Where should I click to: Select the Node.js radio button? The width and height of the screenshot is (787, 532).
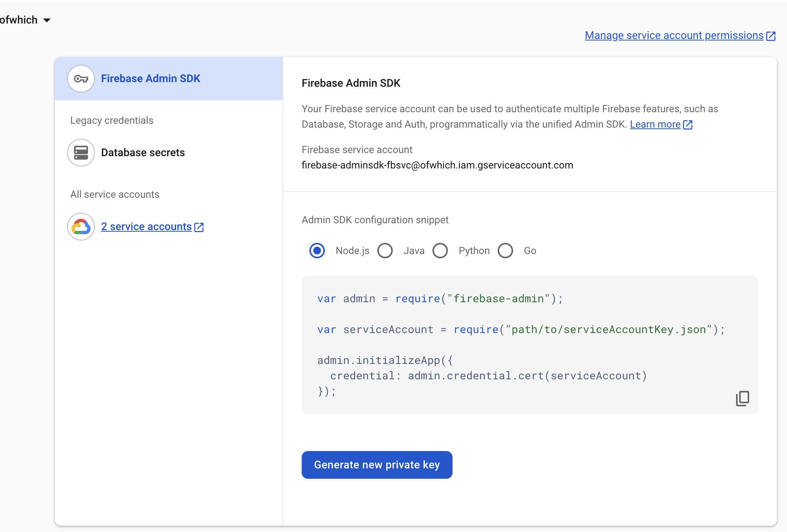coord(317,251)
